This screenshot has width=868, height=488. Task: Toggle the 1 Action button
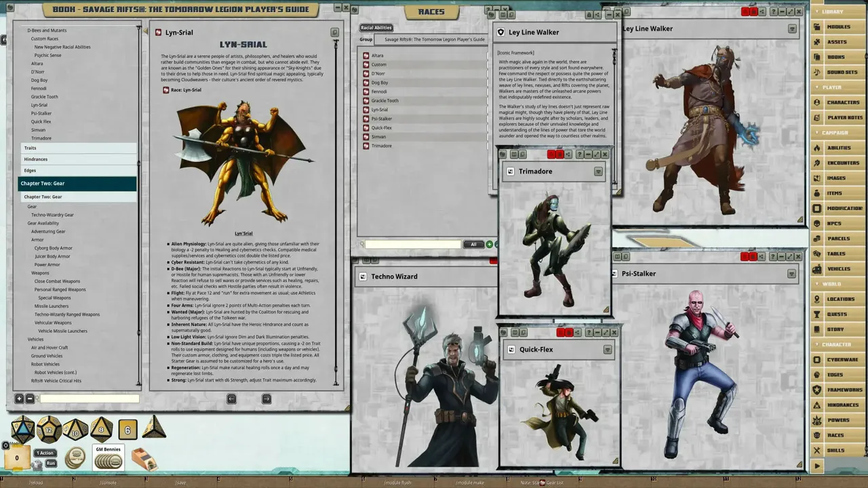tap(45, 453)
